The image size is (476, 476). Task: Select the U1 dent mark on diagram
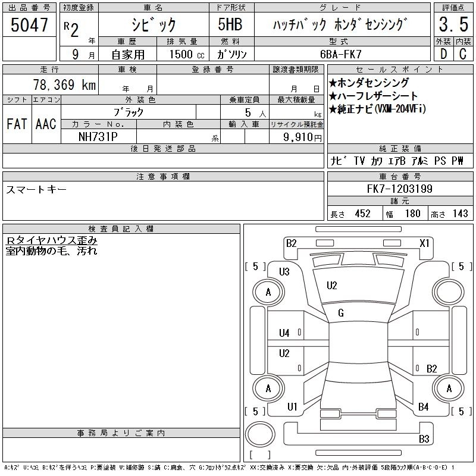292,407
